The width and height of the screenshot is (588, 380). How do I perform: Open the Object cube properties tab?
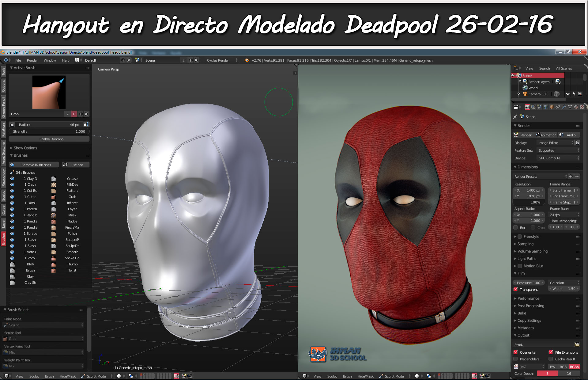(x=552, y=107)
